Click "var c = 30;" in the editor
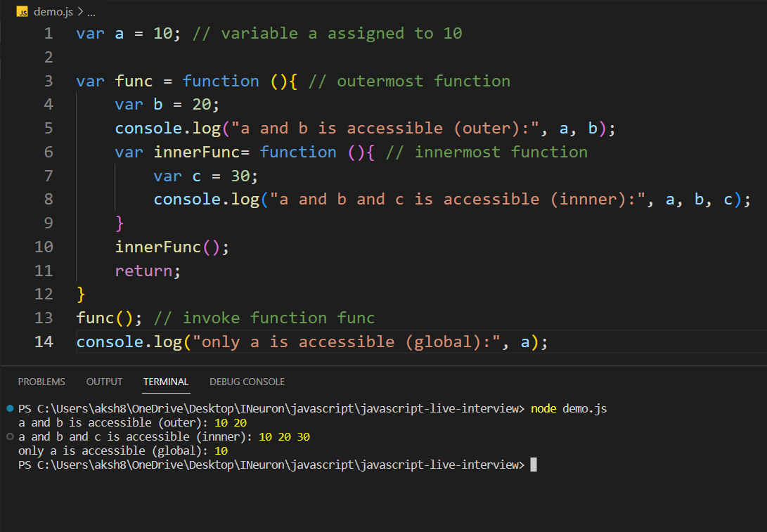The width and height of the screenshot is (767, 532). pos(206,176)
